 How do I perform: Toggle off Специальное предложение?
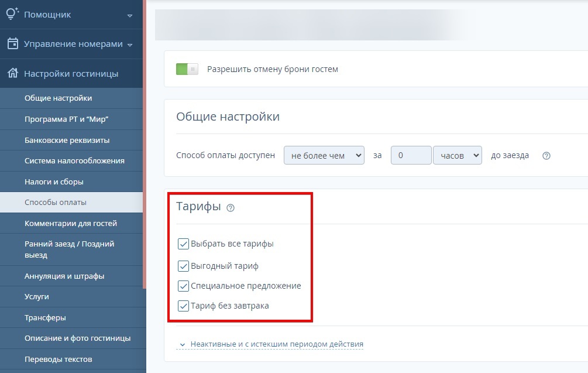183,286
